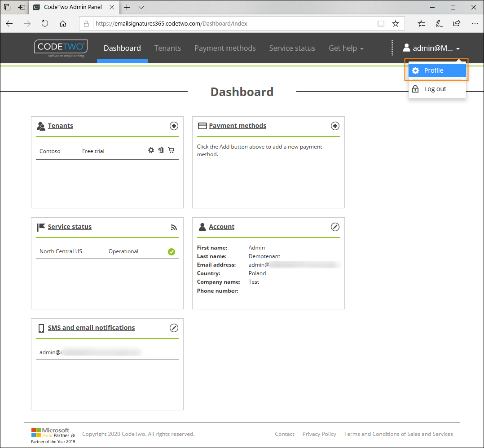Click the CodeTwo logo

61,48
